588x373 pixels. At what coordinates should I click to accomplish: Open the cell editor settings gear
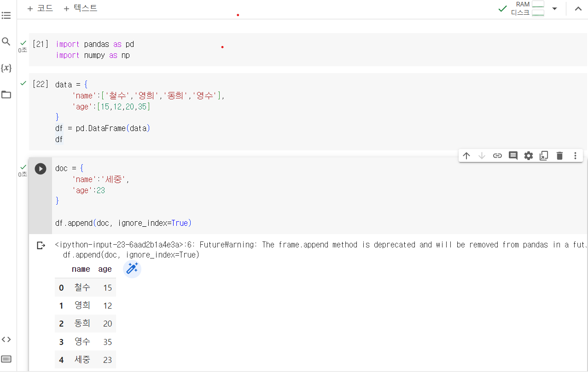(529, 155)
